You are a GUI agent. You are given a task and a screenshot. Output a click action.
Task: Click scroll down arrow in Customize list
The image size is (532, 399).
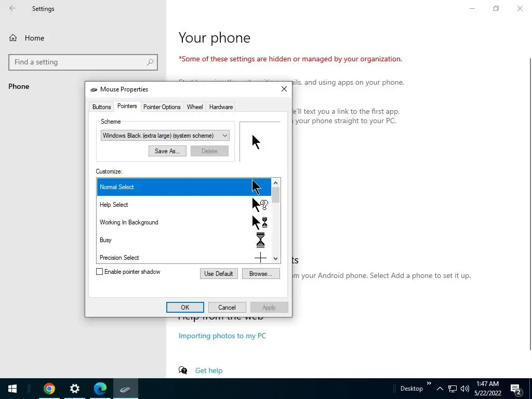tap(275, 259)
